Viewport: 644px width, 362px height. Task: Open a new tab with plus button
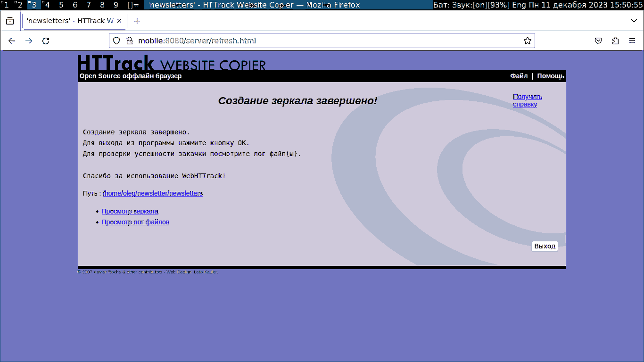(137, 21)
